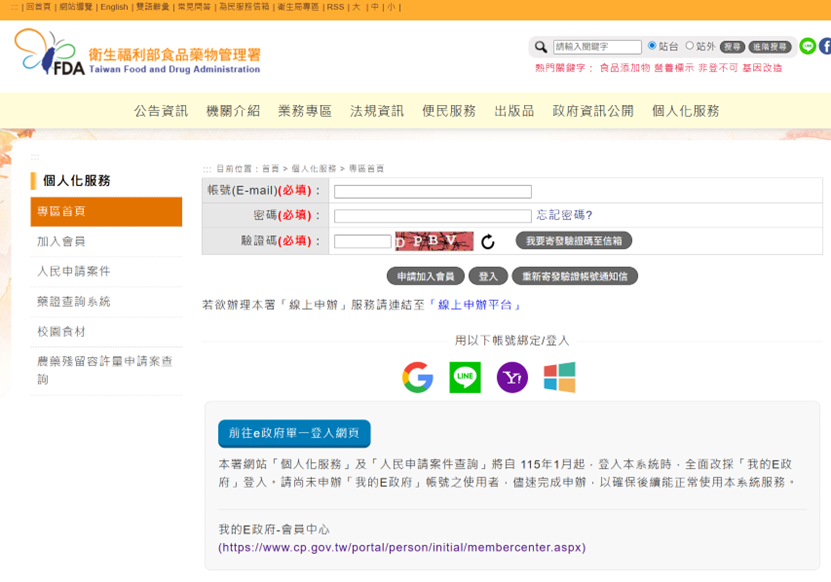This screenshot has height=582, width=831.
Task: Open the 便民服務 menu
Action: click(449, 111)
